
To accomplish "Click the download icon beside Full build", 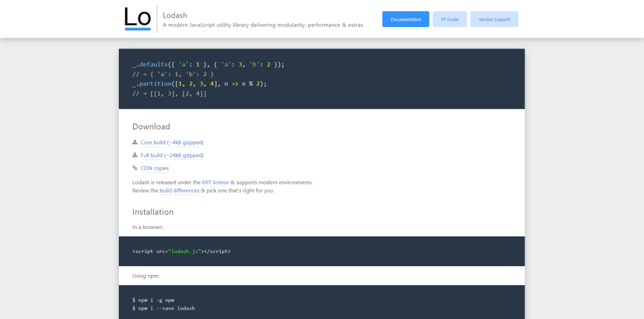I will coord(135,155).
